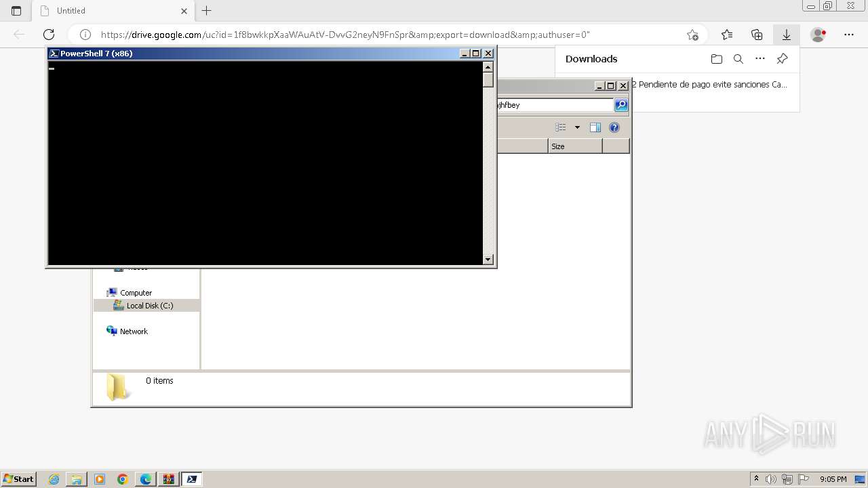Image resolution: width=868 pixels, height=488 pixels.
Task: Open Edge Collections icon
Action: [x=757, y=35]
